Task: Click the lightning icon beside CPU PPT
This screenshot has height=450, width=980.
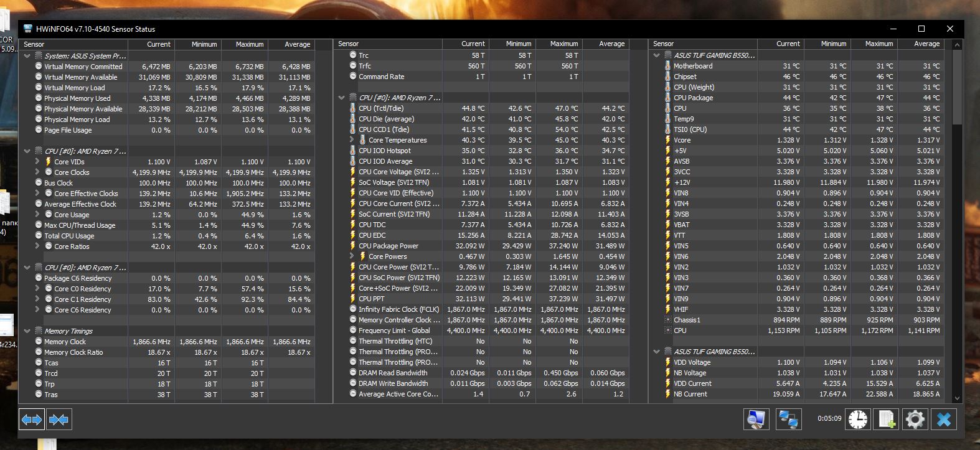Action: pyautogui.click(x=353, y=299)
